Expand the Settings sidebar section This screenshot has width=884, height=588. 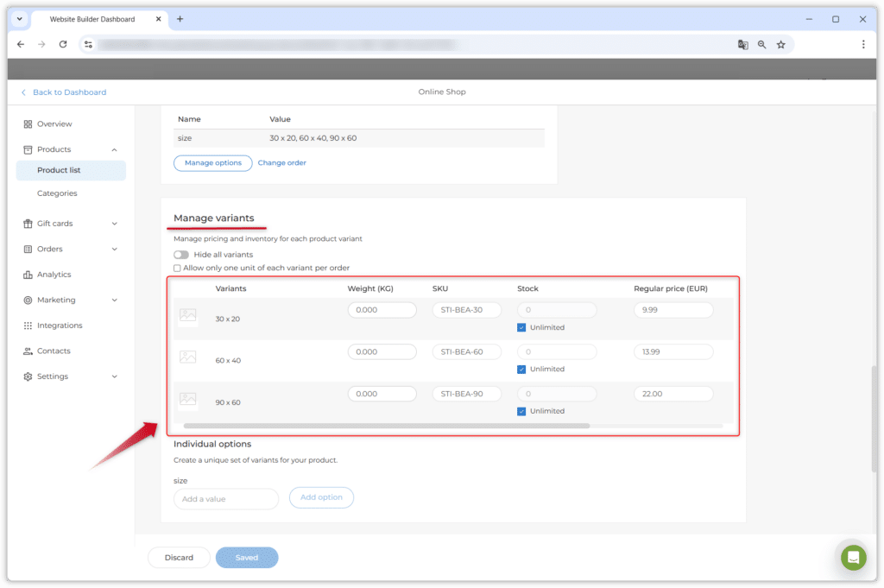(114, 376)
